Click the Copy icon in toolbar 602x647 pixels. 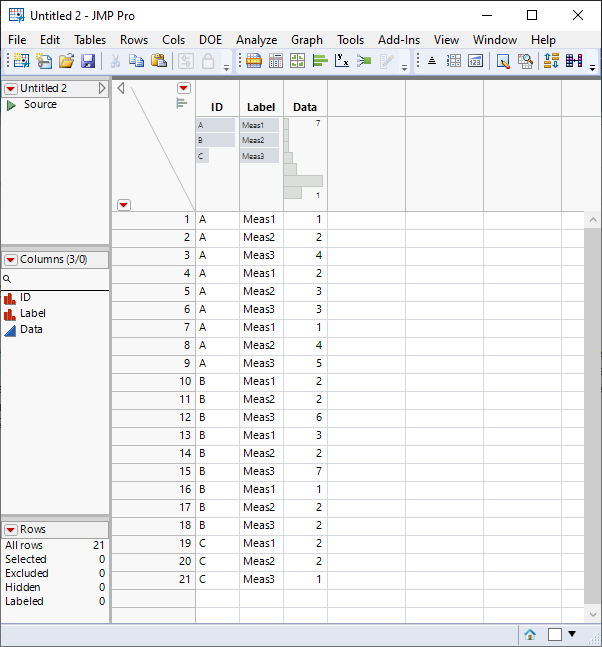(x=136, y=61)
